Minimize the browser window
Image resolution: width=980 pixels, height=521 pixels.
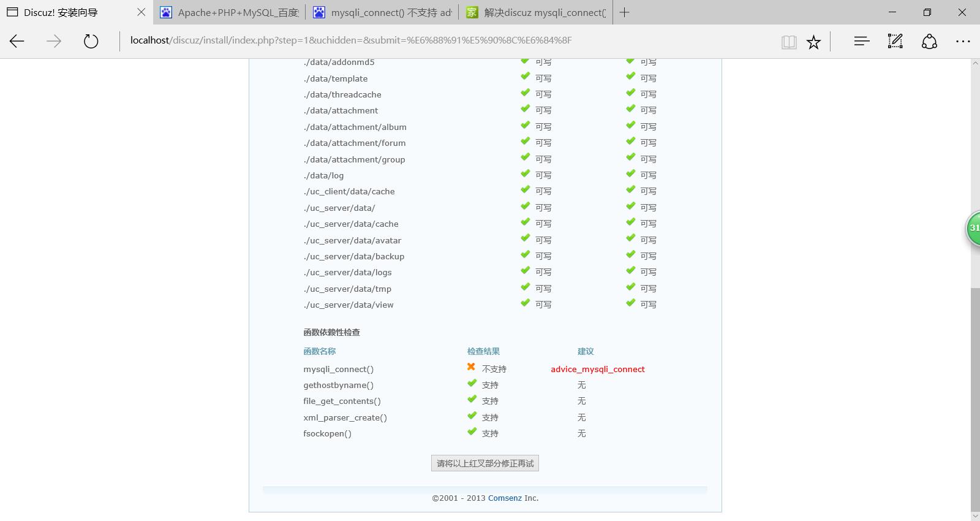[x=892, y=12]
